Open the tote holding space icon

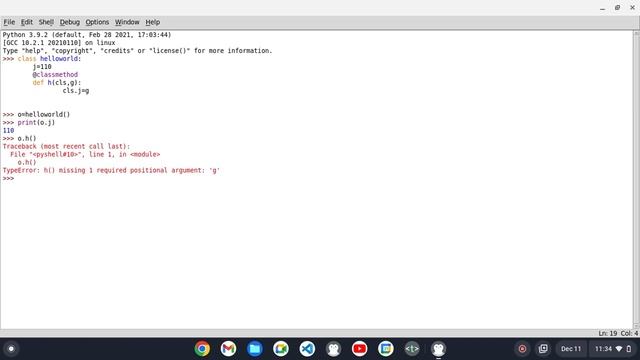(x=543, y=349)
